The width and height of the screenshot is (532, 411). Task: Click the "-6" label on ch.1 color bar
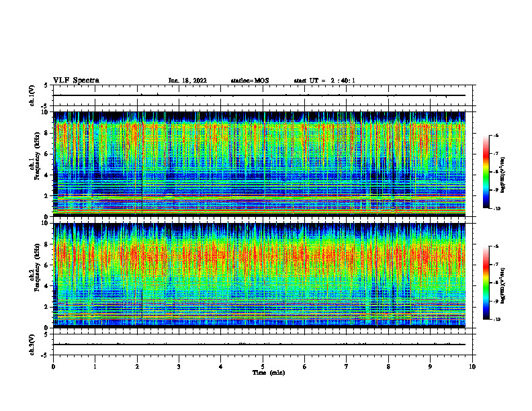point(496,135)
